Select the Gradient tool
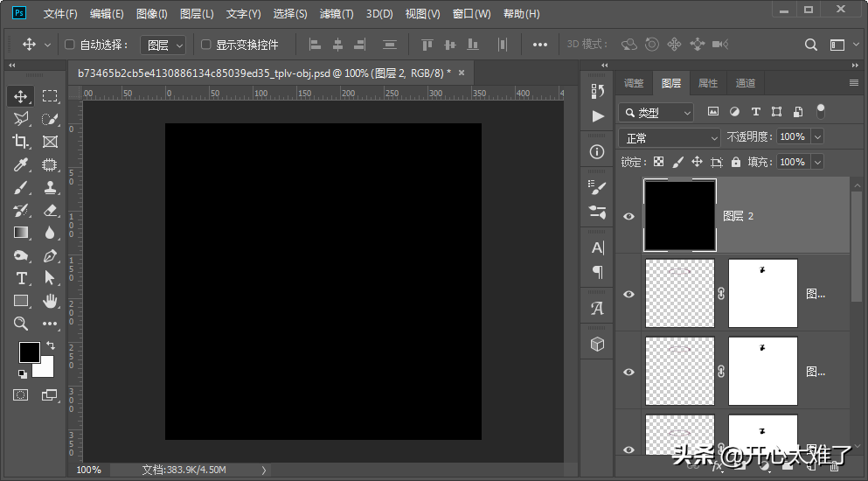868x481 pixels. 20,233
